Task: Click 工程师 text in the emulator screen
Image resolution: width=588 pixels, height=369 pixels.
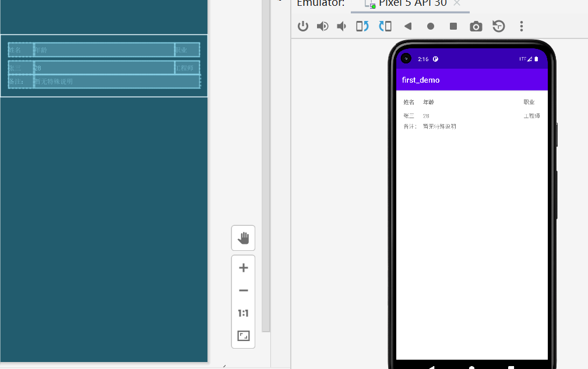Action: pyautogui.click(x=531, y=116)
